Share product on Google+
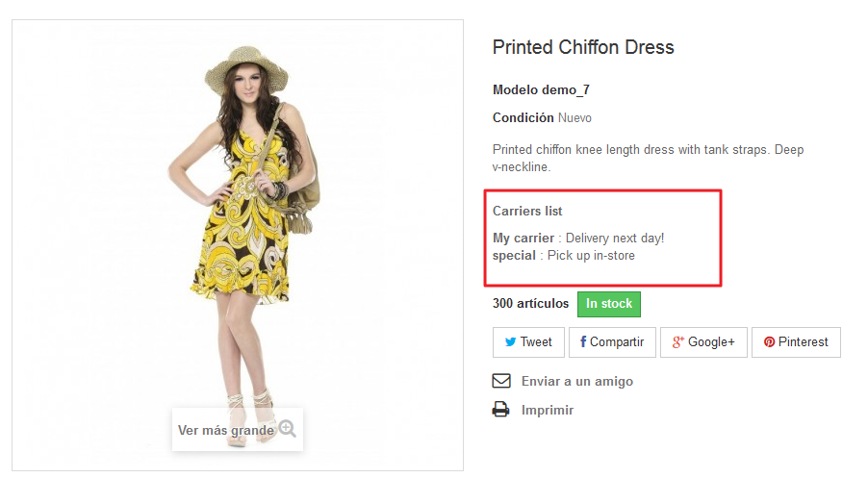The image size is (868, 478). click(703, 341)
